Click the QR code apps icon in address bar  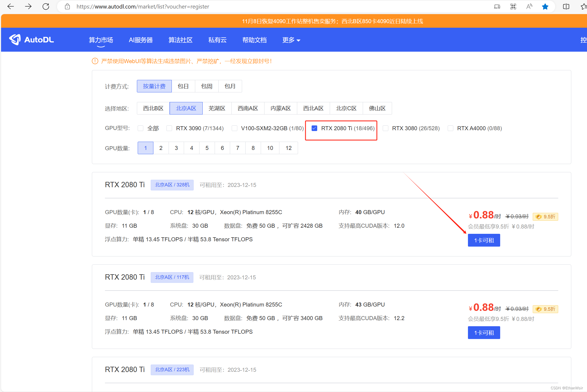[x=513, y=6]
